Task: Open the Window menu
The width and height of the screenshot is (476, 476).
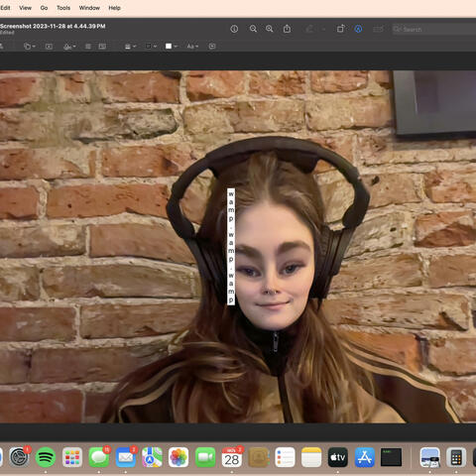Action: tap(89, 8)
